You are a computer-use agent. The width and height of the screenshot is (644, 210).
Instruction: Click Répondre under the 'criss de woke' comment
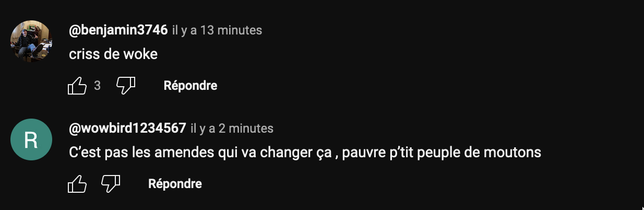pos(190,86)
